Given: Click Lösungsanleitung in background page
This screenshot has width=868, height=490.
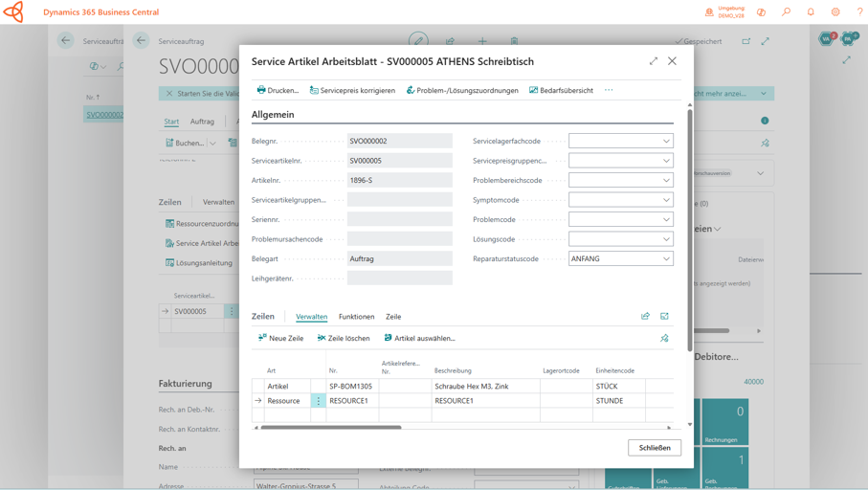Looking at the screenshot, I should [199, 263].
